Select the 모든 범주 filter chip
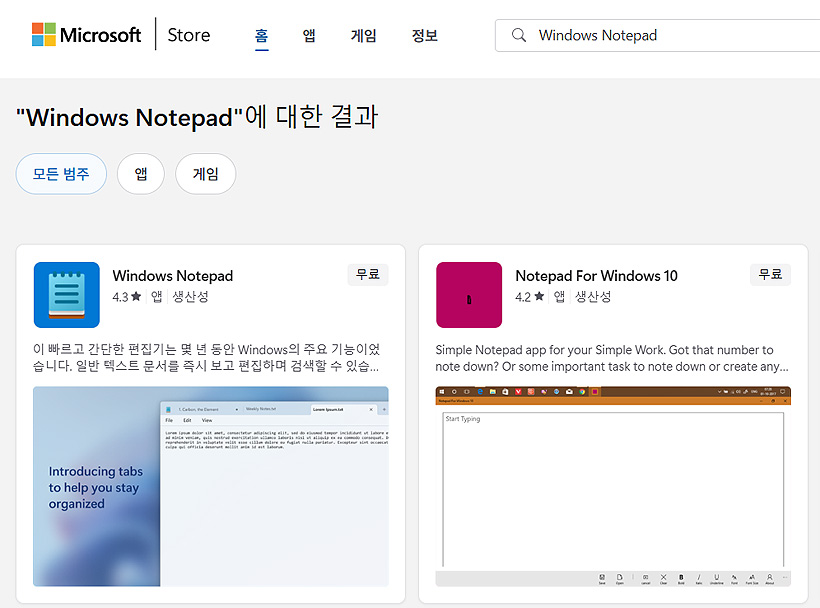Viewport: 820px width, 608px height. tap(61, 174)
